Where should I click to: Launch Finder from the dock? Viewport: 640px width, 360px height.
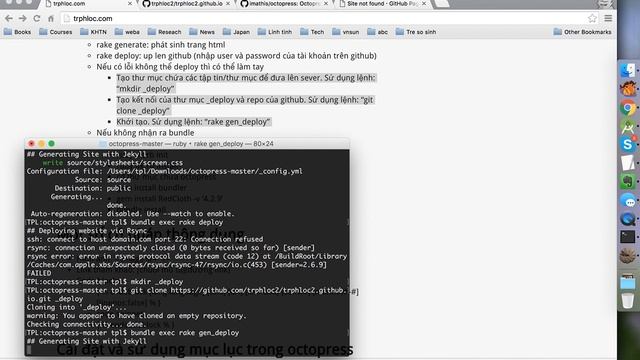click(628, 71)
